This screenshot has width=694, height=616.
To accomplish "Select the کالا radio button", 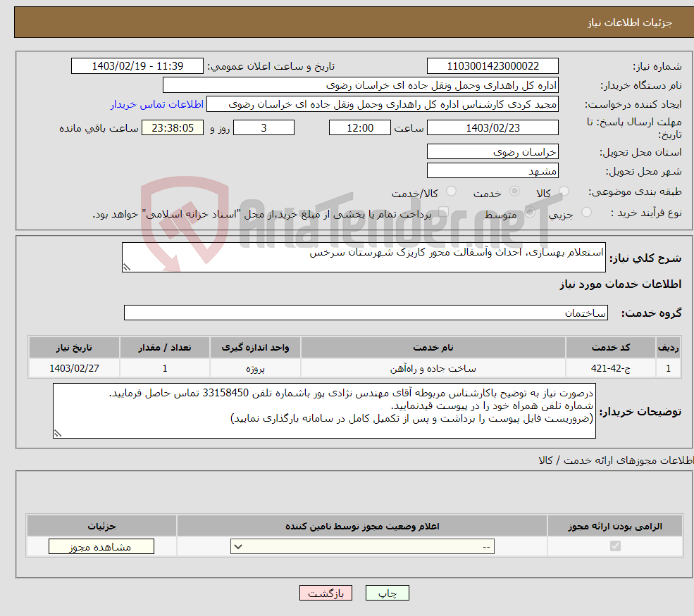I will (564, 191).
